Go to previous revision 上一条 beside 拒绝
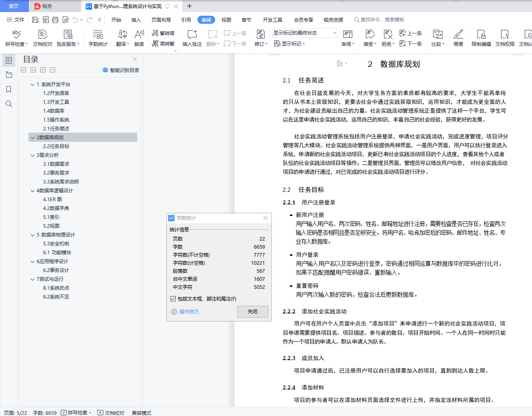The image size is (532, 416). click(x=411, y=33)
